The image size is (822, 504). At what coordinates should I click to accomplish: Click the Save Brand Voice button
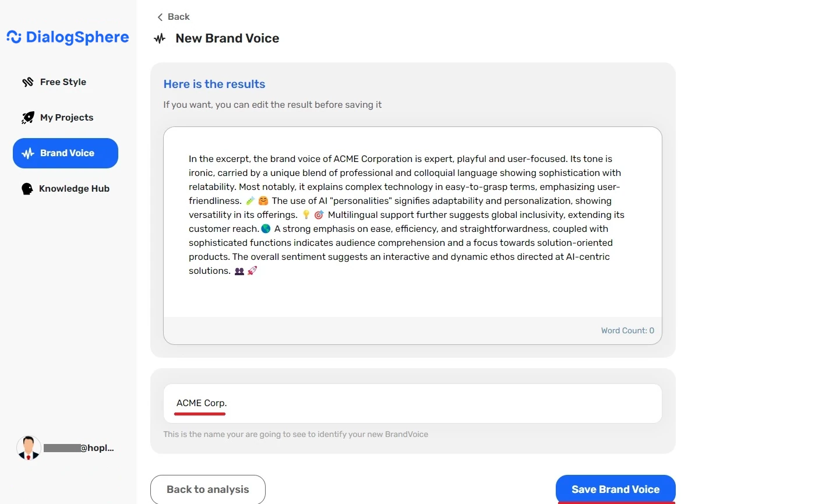pyautogui.click(x=615, y=489)
